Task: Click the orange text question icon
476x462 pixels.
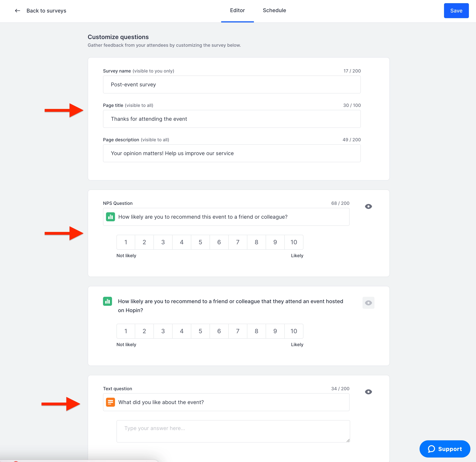Action: pos(110,402)
